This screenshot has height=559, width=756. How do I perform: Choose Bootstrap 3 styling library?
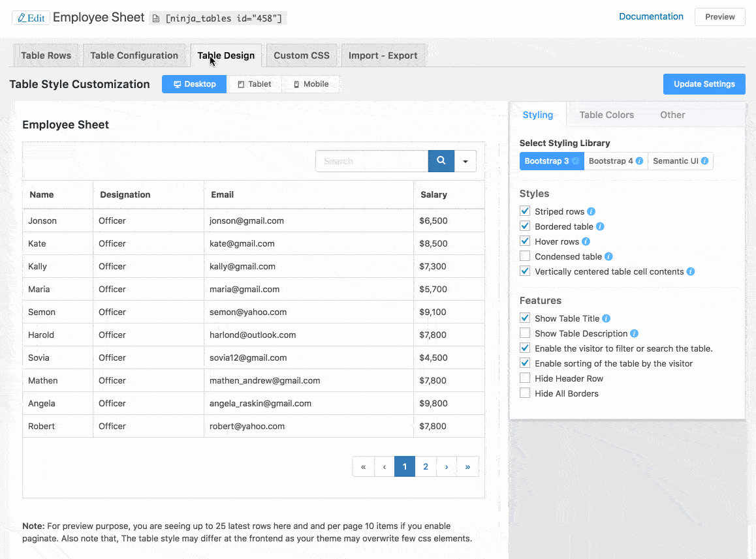[x=552, y=161]
